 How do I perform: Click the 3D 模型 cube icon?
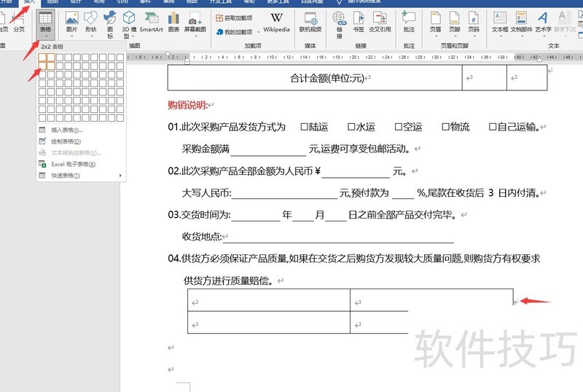(129, 18)
